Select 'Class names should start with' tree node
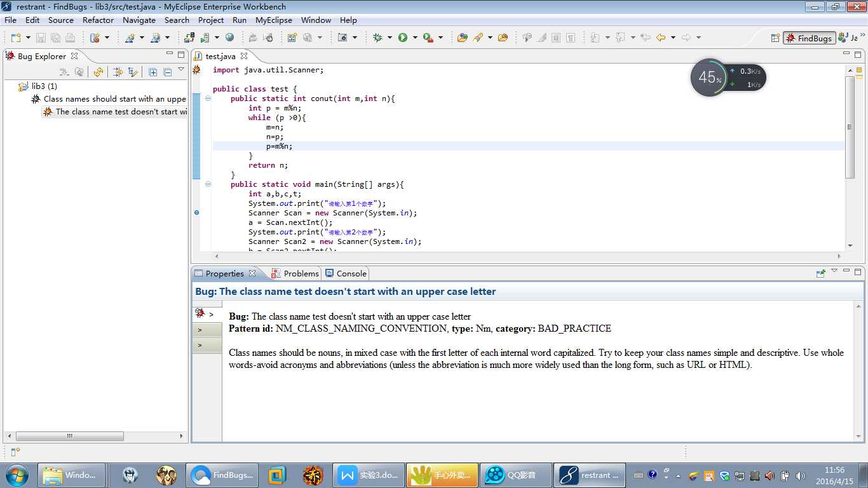 point(109,98)
